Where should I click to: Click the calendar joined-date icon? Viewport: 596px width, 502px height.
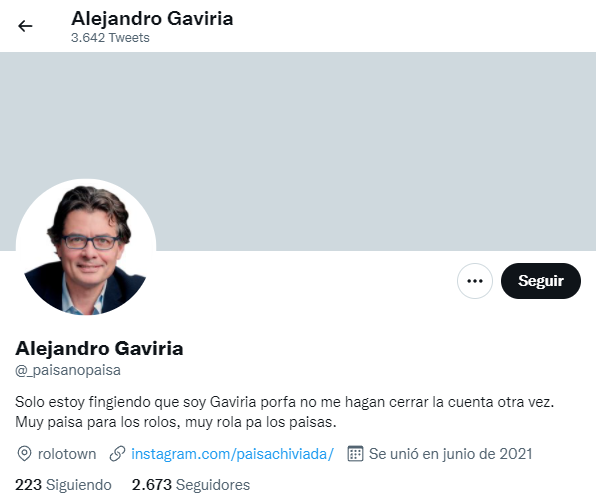[x=355, y=454]
